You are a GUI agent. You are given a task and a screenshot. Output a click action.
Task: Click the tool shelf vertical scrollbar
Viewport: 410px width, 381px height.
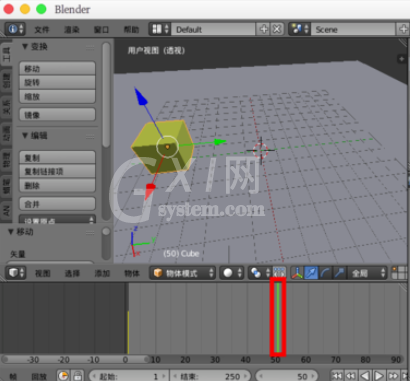[106, 95]
